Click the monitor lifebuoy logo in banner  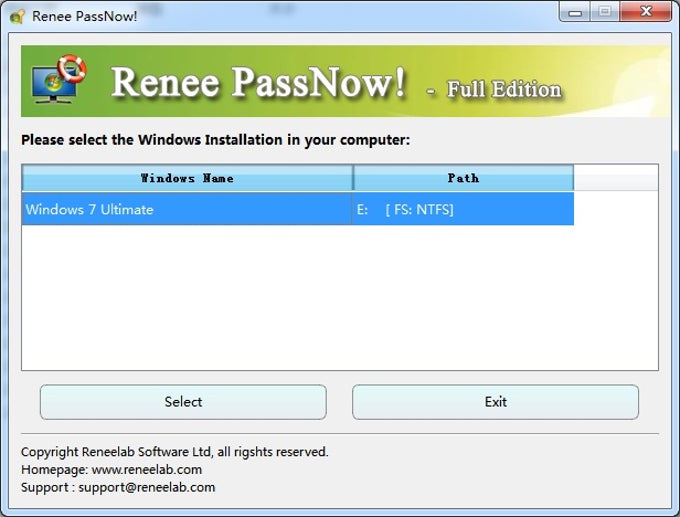59,79
